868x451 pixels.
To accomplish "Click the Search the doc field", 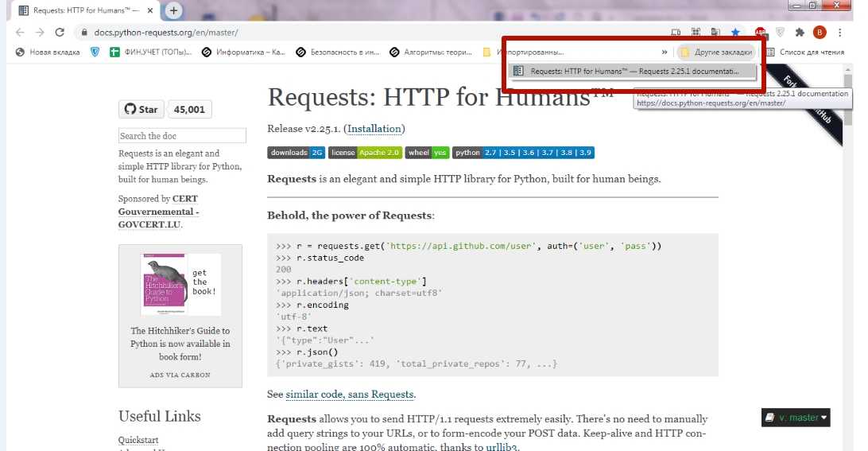I will coord(182,136).
